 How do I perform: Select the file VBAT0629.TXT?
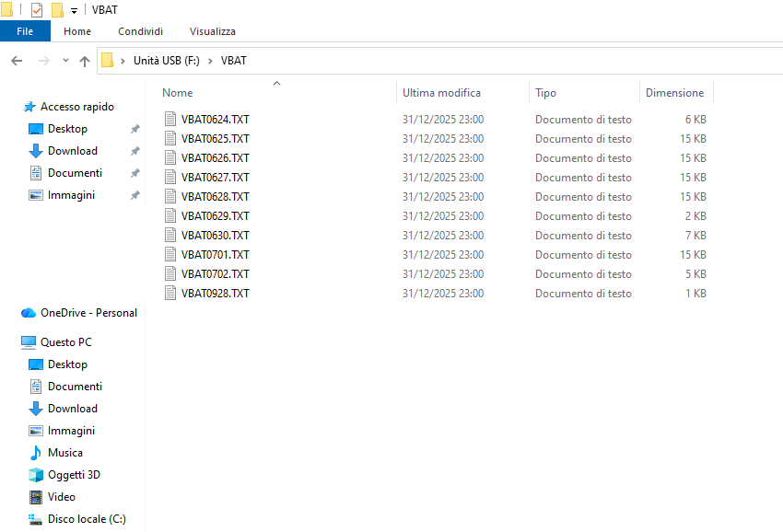click(216, 216)
